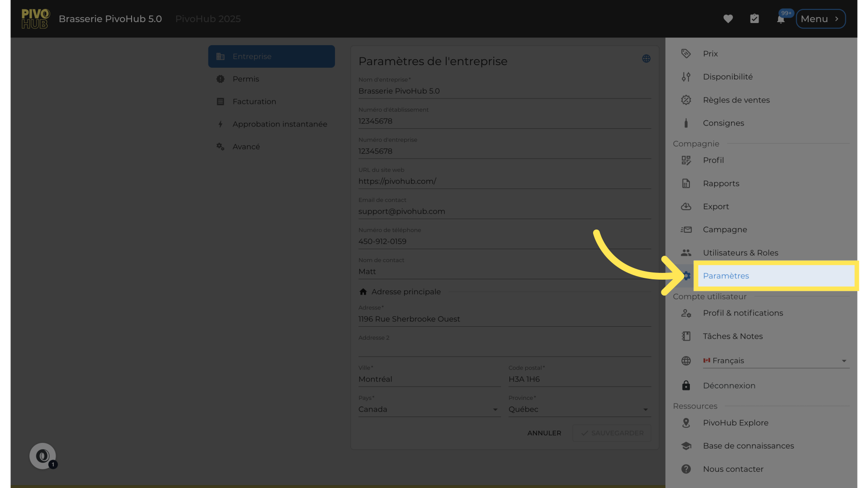The height and width of the screenshot is (488, 868).
Task: Click the Profil QR icon
Action: pyautogui.click(x=686, y=160)
